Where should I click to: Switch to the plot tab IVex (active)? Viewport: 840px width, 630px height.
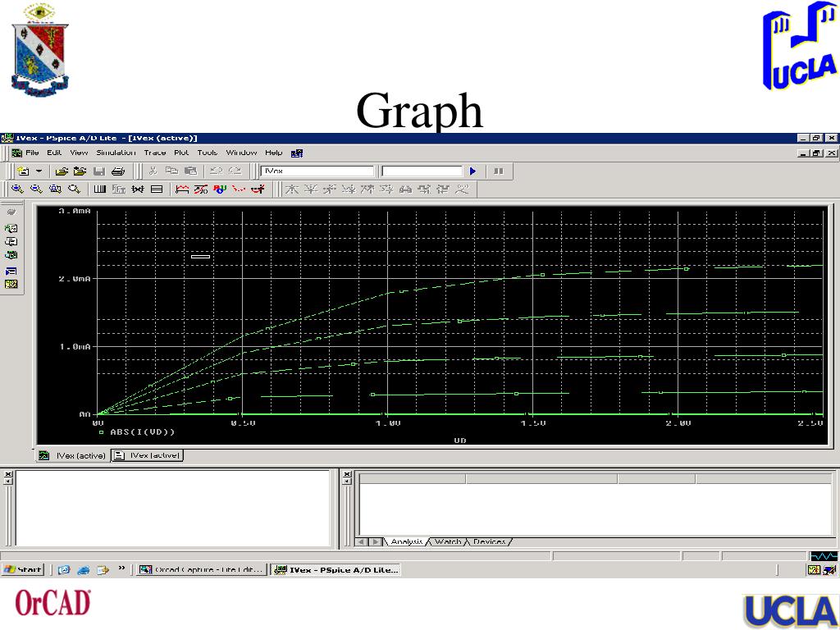pyautogui.click(x=73, y=455)
